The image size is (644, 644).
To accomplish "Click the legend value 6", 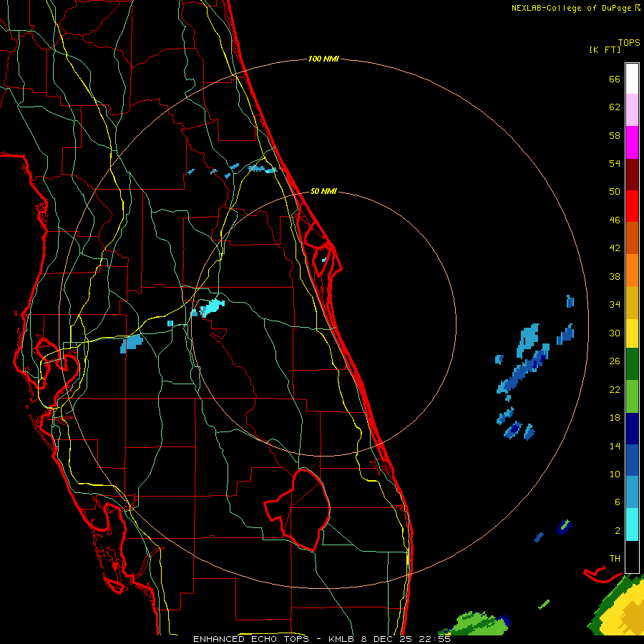I will point(618,502).
